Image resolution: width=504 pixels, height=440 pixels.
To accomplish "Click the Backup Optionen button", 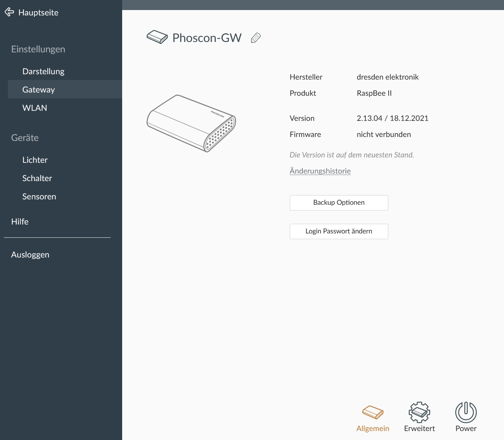I will click(x=339, y=203).
